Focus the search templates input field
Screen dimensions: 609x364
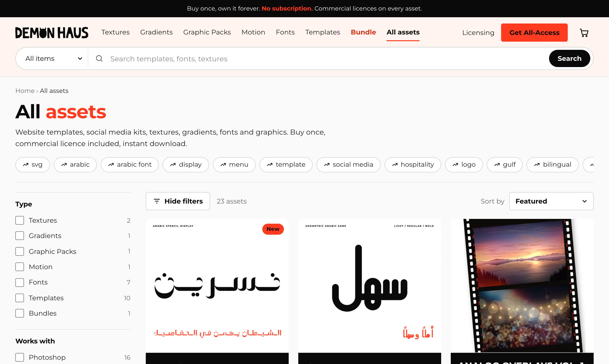(x=327, y=59)
